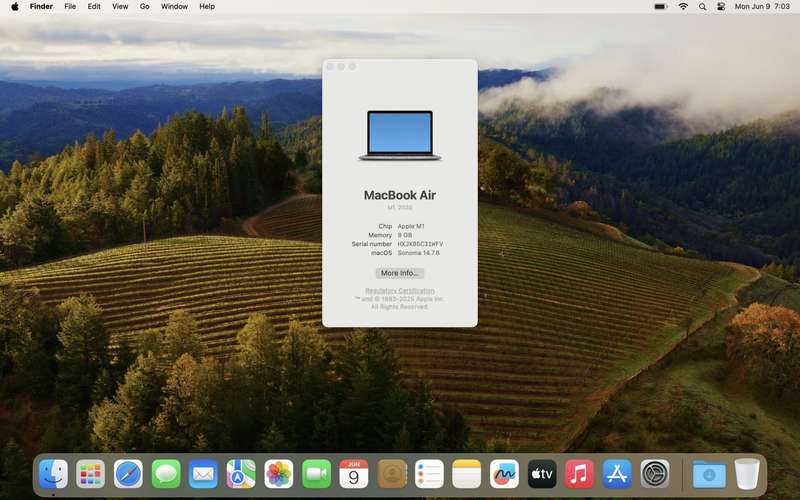Screen dimensions: 800x500
Task: Open the Wi-Fi menu bar icon
Action: [x=683, y=7]
